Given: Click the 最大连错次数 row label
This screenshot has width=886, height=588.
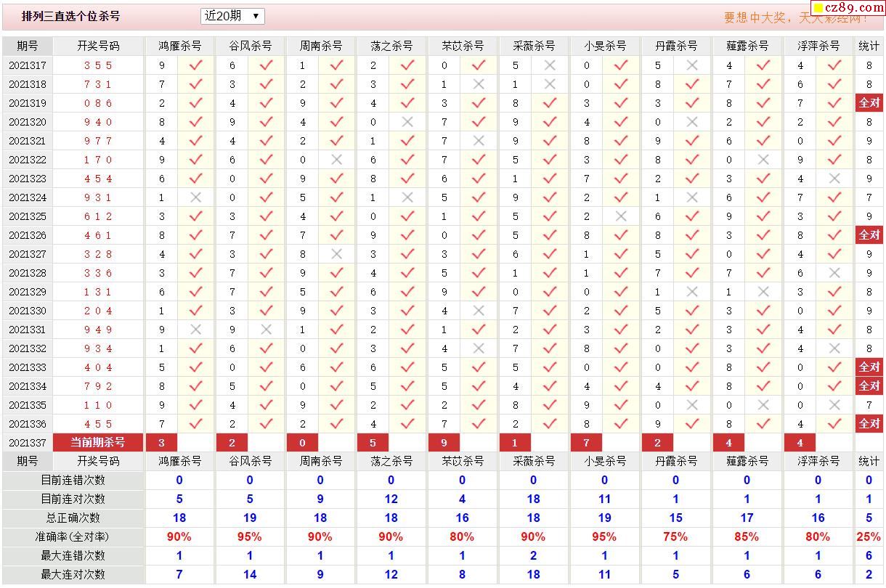Looking at the screenshot, I should [x=73, y=555].
